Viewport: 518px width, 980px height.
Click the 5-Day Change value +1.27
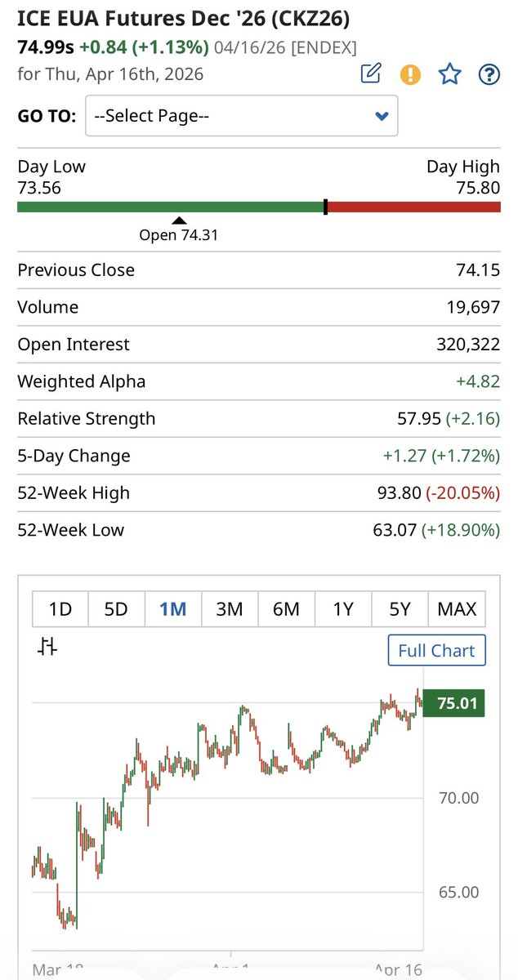pyautogui.click(x=405, y=456)
